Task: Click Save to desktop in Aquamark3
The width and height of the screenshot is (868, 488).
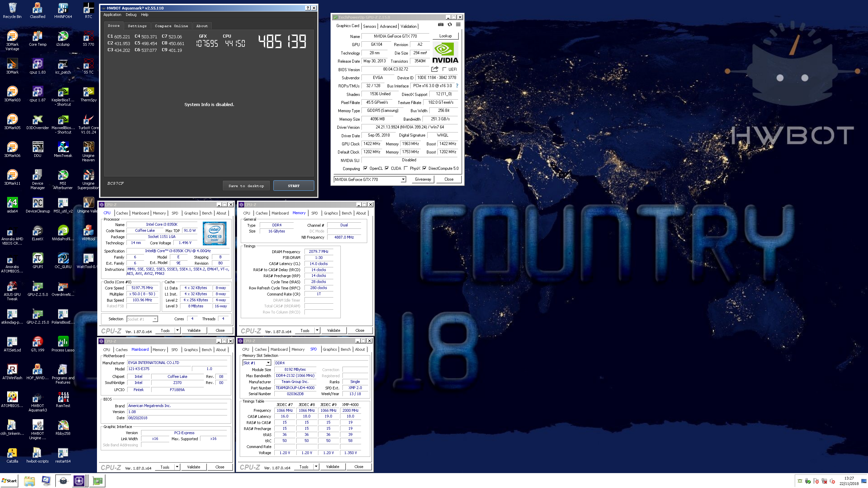Action: coord(246,186)
